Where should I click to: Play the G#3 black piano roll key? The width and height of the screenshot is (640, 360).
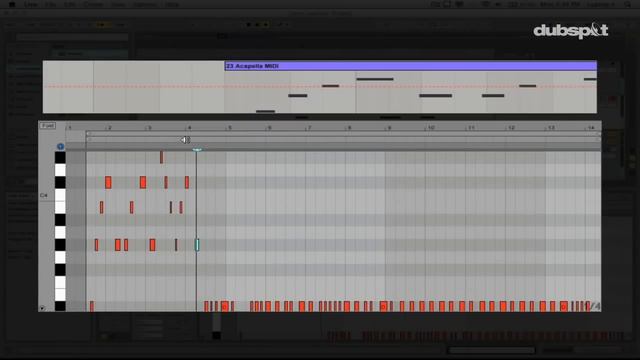(x=60, y=245)
